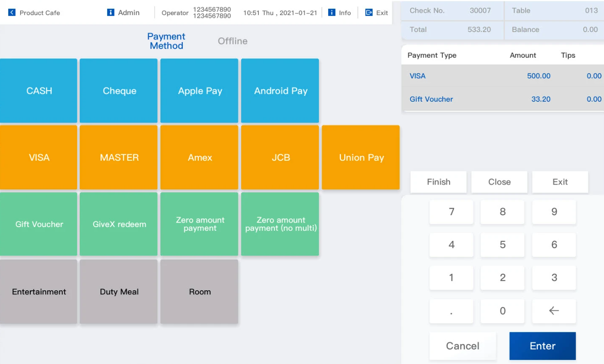The height and width of the screenshot is (364, 604).
Task: Click the blue Enter button
Action: 543,346
